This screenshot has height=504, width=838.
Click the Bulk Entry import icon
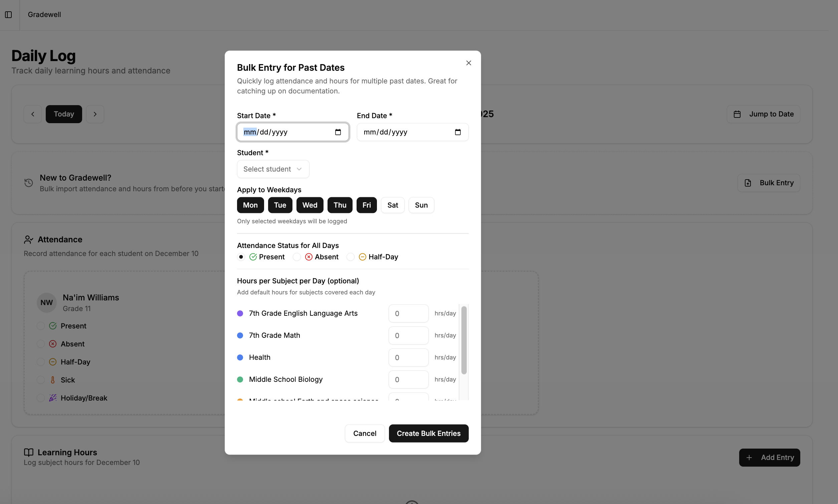pyautogui.click(x=748, y=182)
